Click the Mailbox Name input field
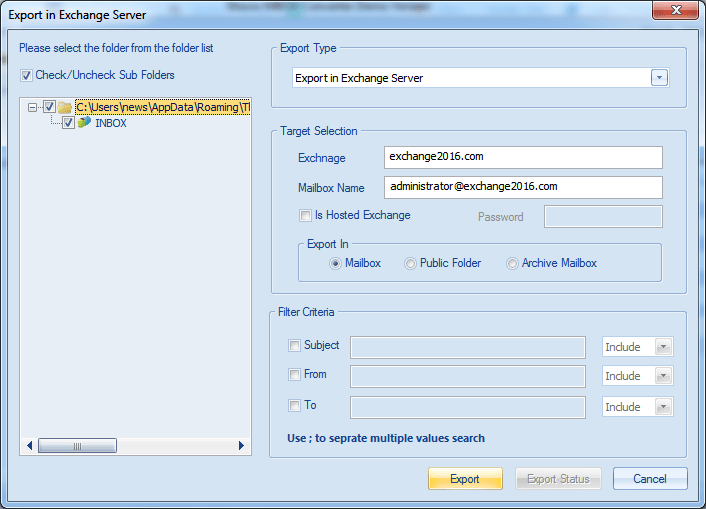706x509 pixels. coord(523,187)
